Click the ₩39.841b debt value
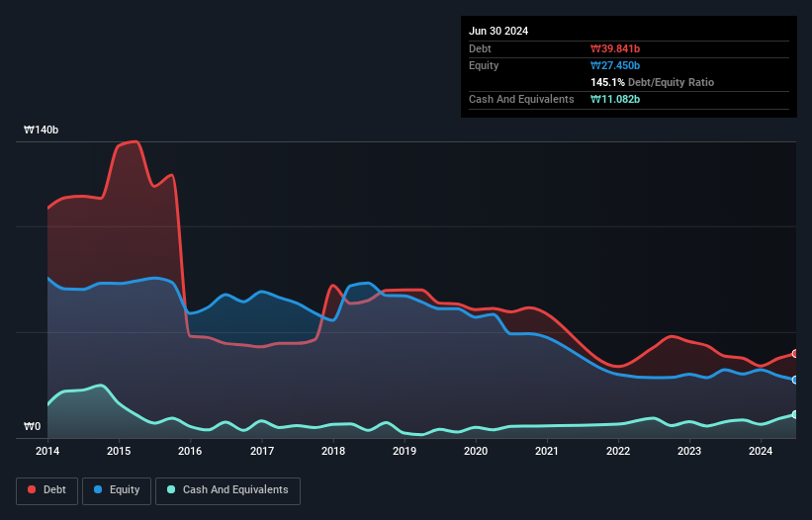 pyautogui.click(x=615, y=48)
